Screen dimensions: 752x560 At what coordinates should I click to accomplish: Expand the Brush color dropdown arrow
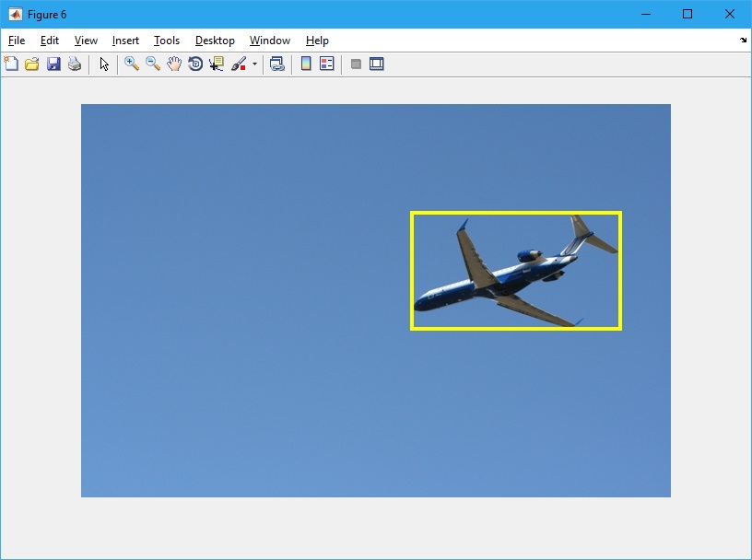pos(254,64)
